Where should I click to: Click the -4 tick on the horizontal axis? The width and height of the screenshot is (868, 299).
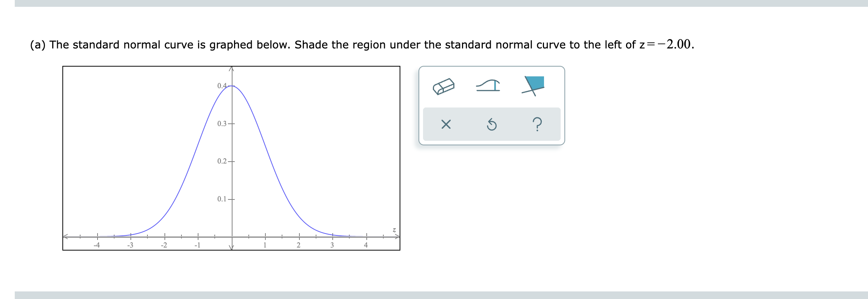[97, 236]
